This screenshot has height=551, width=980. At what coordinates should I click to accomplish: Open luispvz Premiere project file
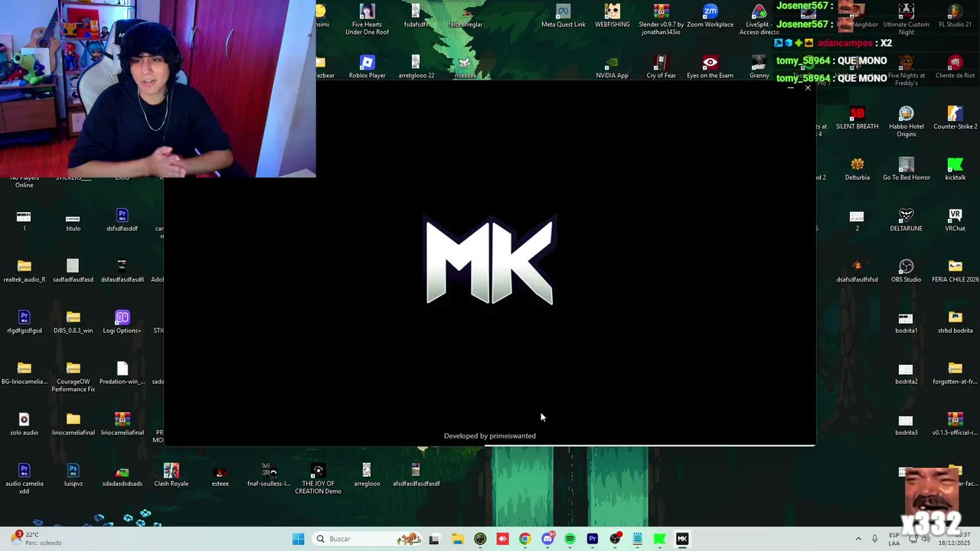73,474
